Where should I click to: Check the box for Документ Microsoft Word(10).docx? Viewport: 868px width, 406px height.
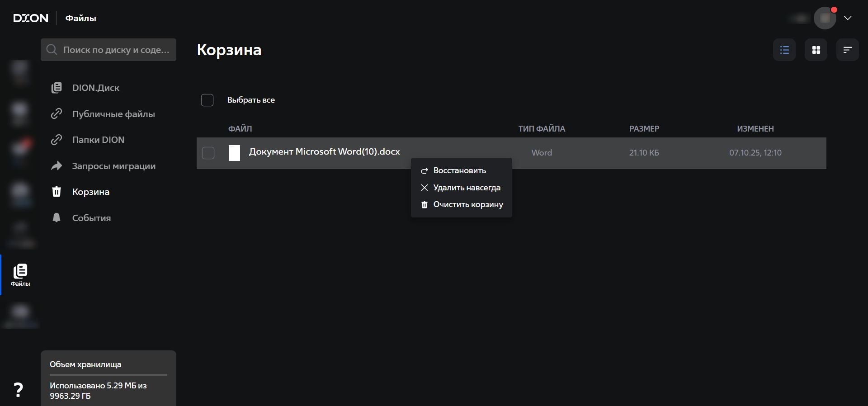point(208,153)
